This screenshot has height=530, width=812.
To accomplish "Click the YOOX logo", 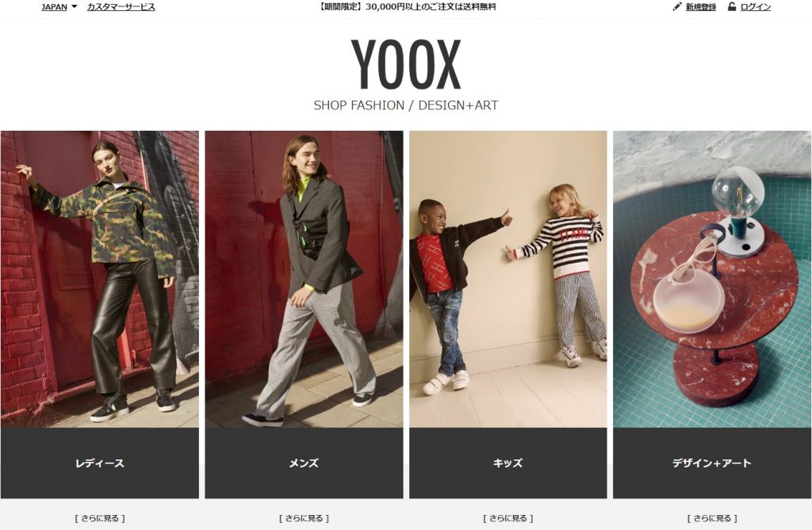I will (x=406, y=65).
